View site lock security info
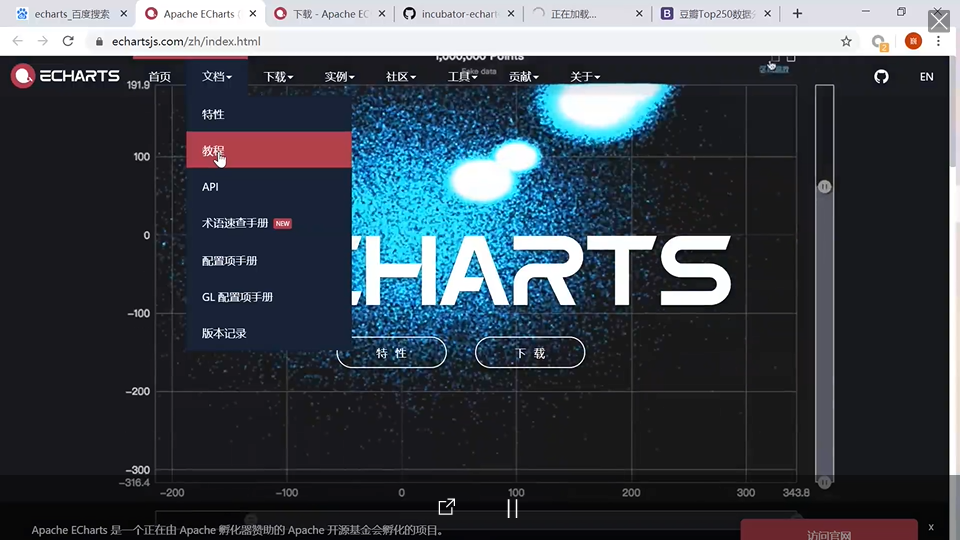Viewport: 960px width, 540px height. pyautogui.click(x=99, y=41)
